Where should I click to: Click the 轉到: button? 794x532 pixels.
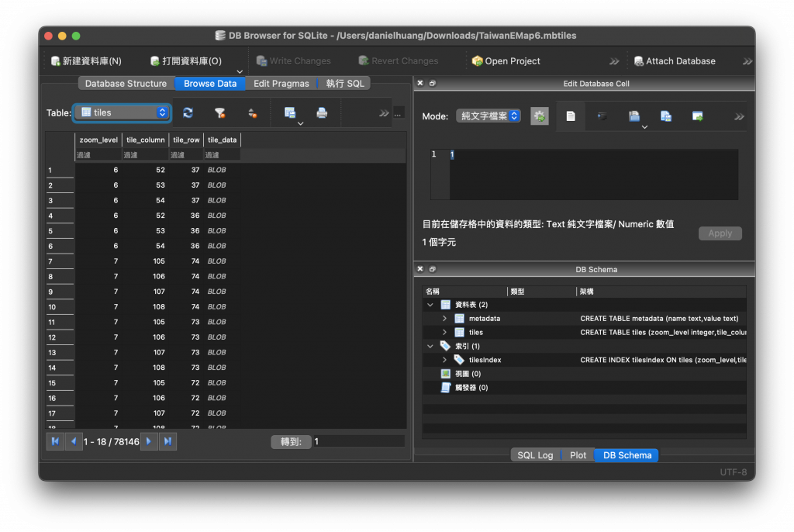pos(292,441)
